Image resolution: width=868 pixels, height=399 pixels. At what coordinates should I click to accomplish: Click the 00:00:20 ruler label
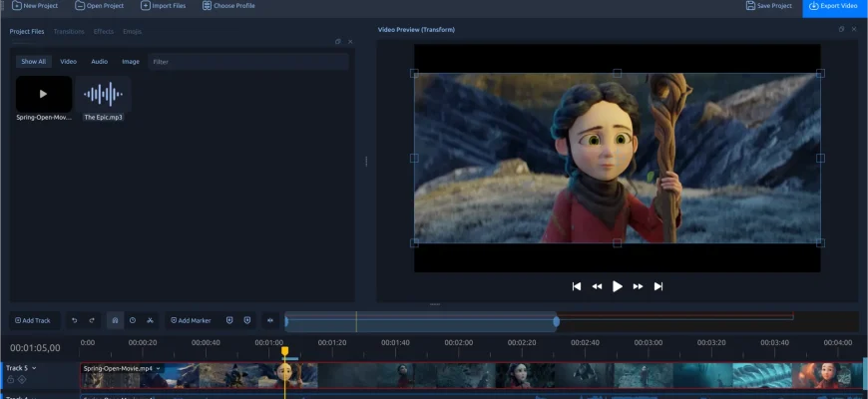click(x=143, y=343)
